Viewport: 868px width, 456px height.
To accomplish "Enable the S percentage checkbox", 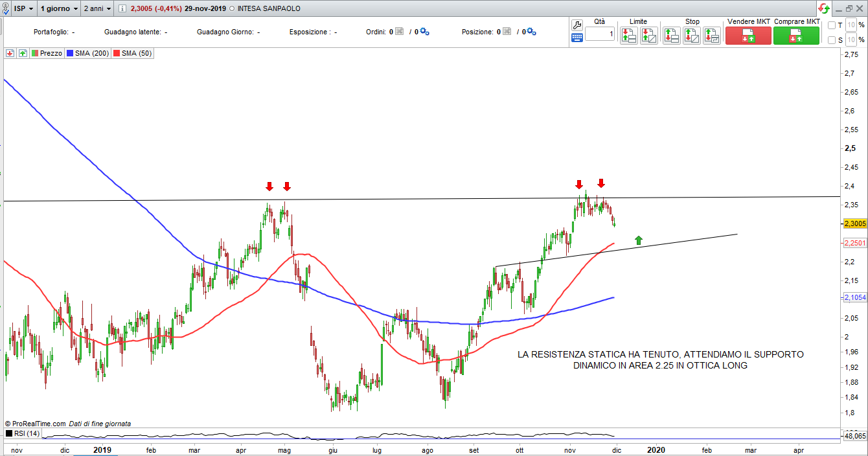I will (x=832, y=40).
